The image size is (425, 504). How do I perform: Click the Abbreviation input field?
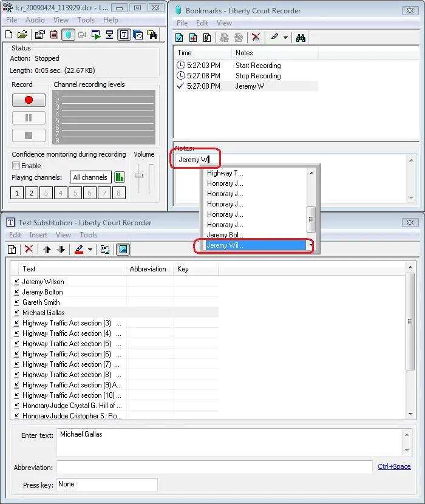214,467
